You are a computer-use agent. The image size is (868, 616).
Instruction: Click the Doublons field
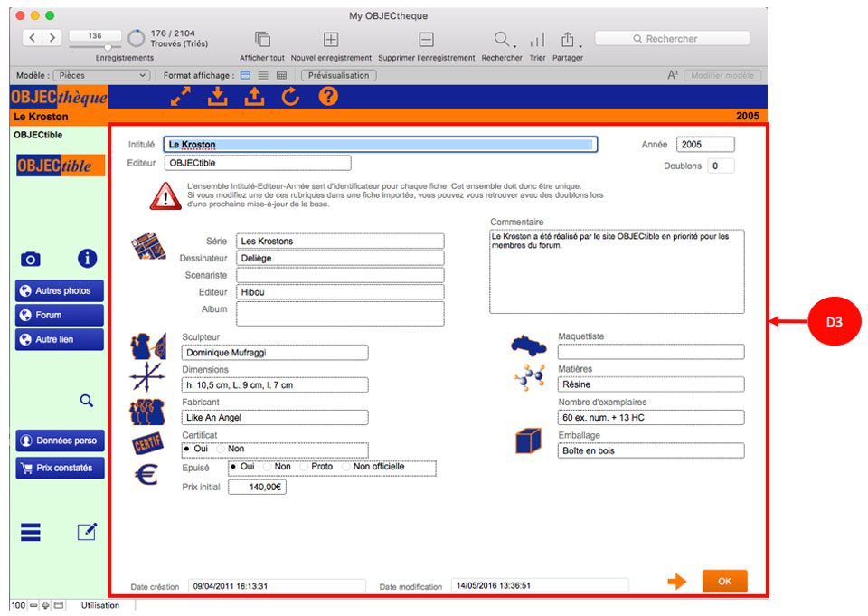721,166
